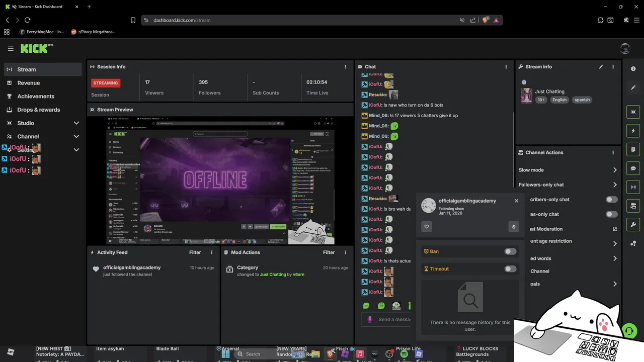
Task: Toggle Emotes-only chat switch
Action: pyautogui.click(x=611, y=214)
